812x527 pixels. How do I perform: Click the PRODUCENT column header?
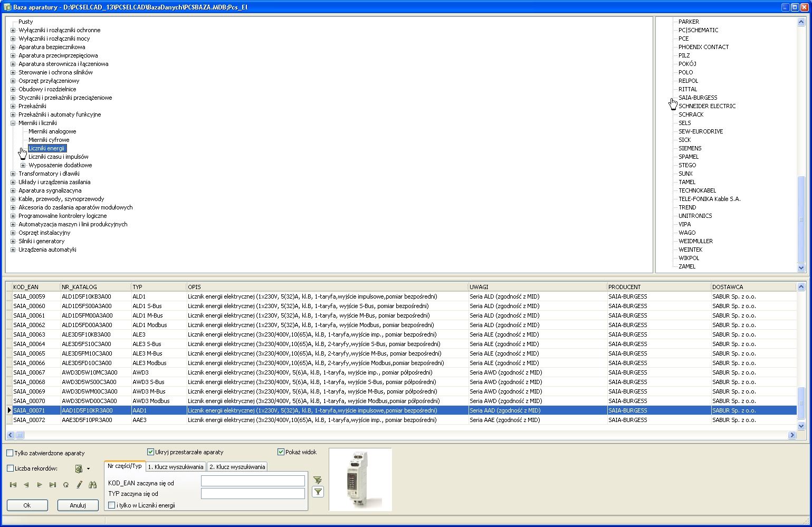[658, 287]
